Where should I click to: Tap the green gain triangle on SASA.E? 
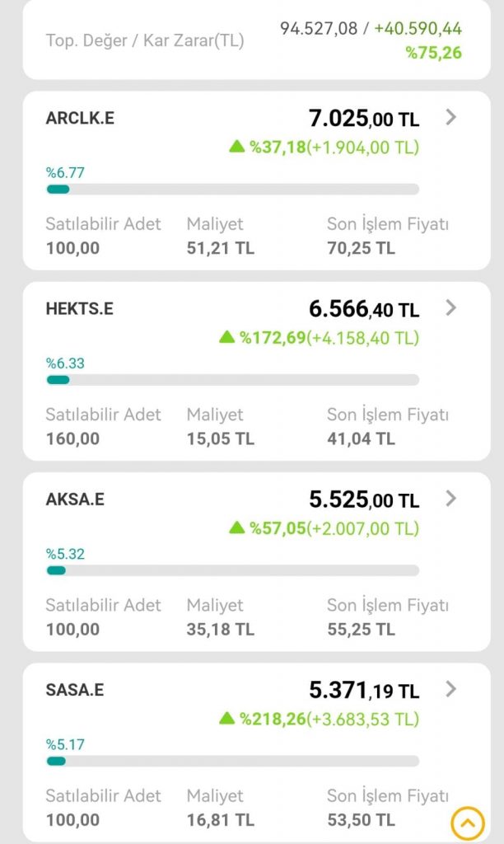[x=226, y=718]
